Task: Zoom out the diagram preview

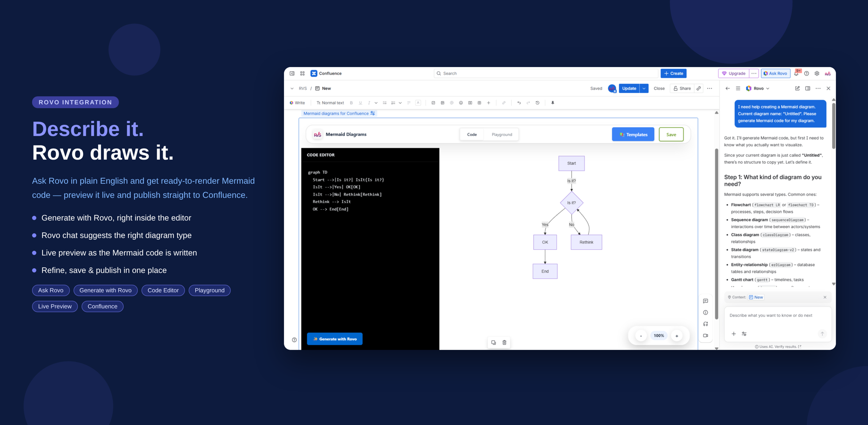Action: pyautogui.click(x=641, y=336)
